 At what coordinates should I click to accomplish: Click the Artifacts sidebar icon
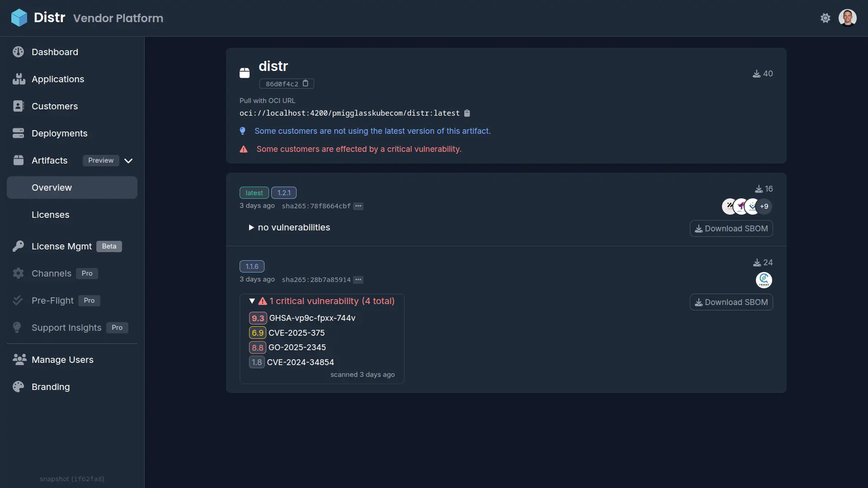tap(17, 160)
